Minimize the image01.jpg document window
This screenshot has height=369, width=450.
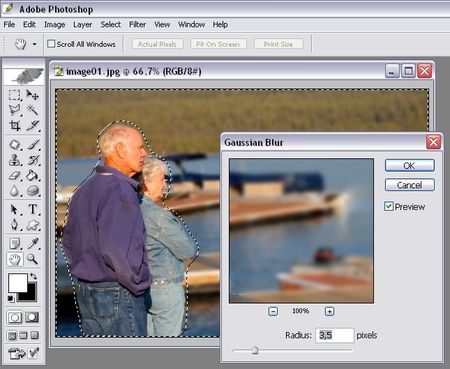point(392,71)
